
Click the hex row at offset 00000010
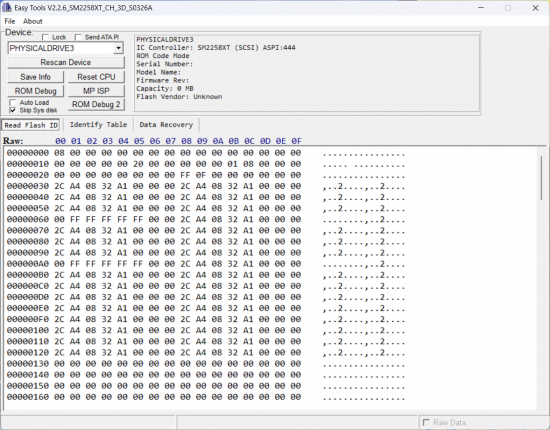point(206,164)
